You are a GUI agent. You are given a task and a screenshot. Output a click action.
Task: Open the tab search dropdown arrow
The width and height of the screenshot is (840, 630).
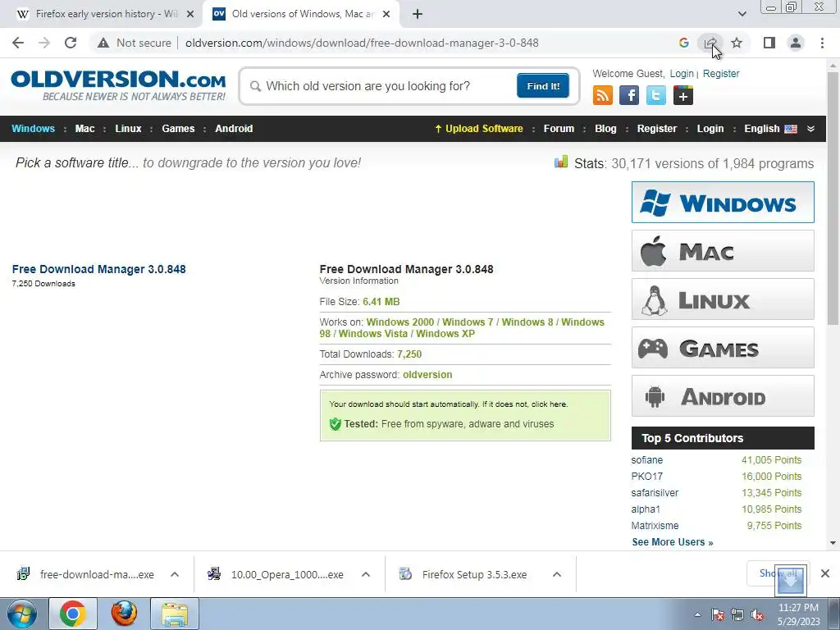pyautogui.click(x=742, y=14)
